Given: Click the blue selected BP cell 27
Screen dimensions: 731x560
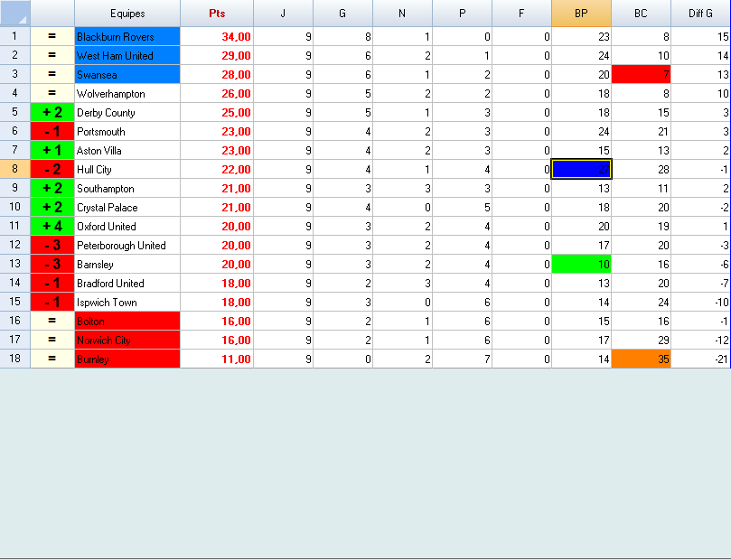Looking at the screenshot, I should pyautogui.click(x=581, y=169).
